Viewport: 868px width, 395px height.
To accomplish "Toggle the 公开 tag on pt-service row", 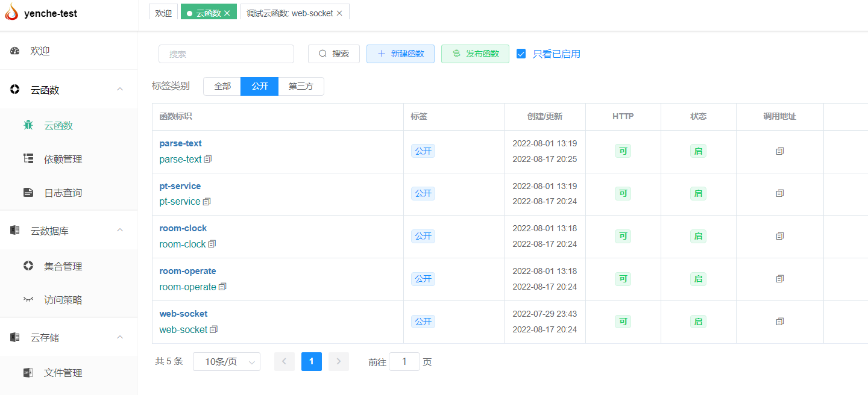I will tap(423, 193).
